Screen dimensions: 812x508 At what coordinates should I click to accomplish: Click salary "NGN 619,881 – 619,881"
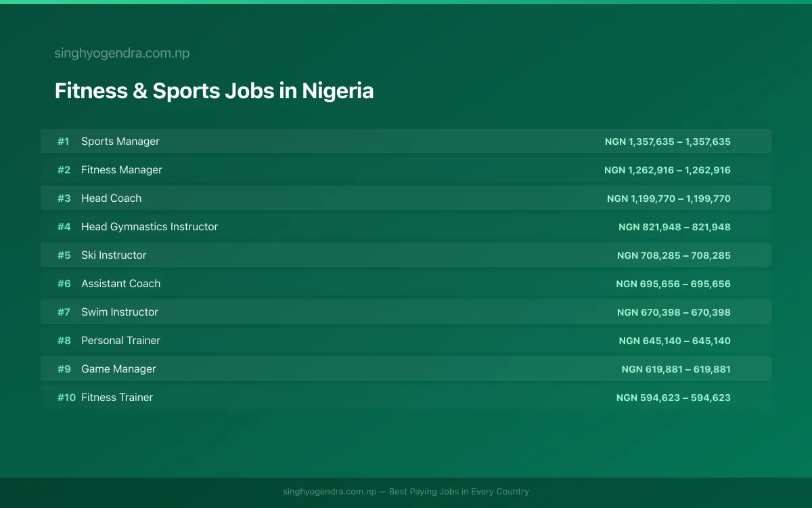click(676, 369)
